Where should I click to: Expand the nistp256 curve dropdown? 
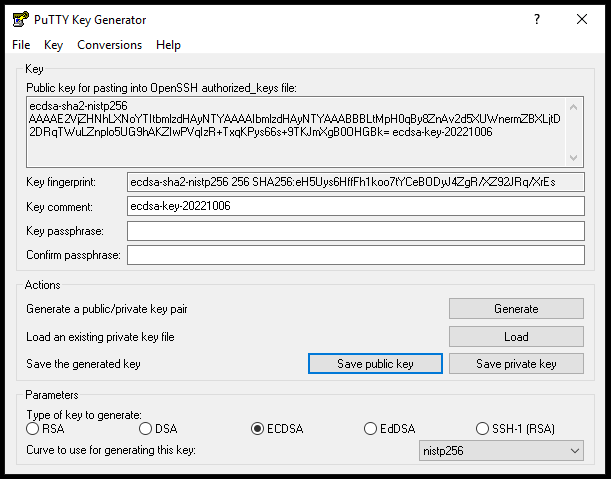(502, 451)
